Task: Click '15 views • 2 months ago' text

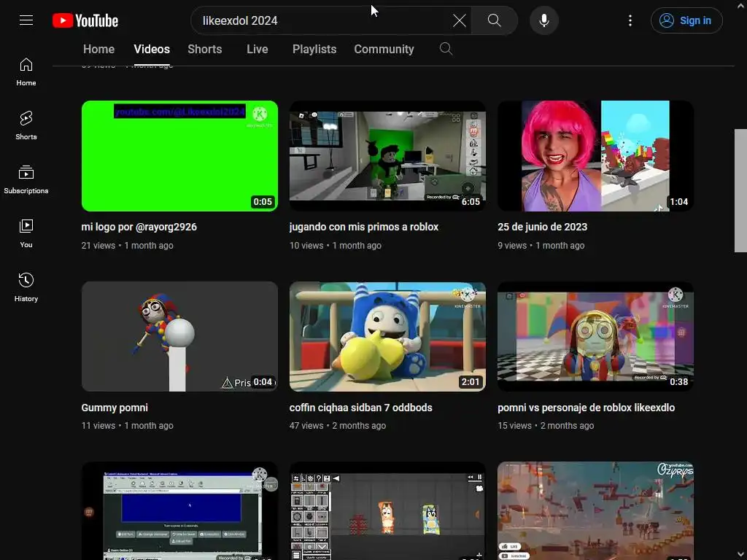Action: tap(546, 425)
